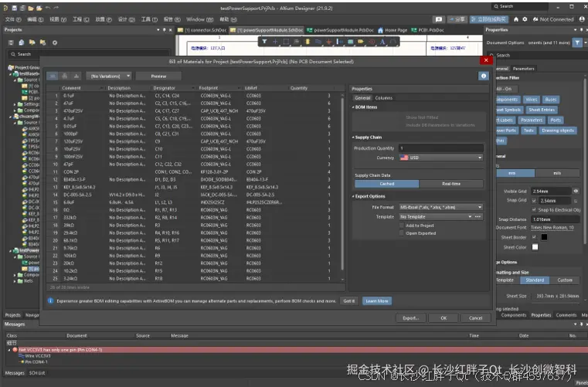
Task: Toggle the Add to Project checkbox
Action: click(x=402, y=226)
